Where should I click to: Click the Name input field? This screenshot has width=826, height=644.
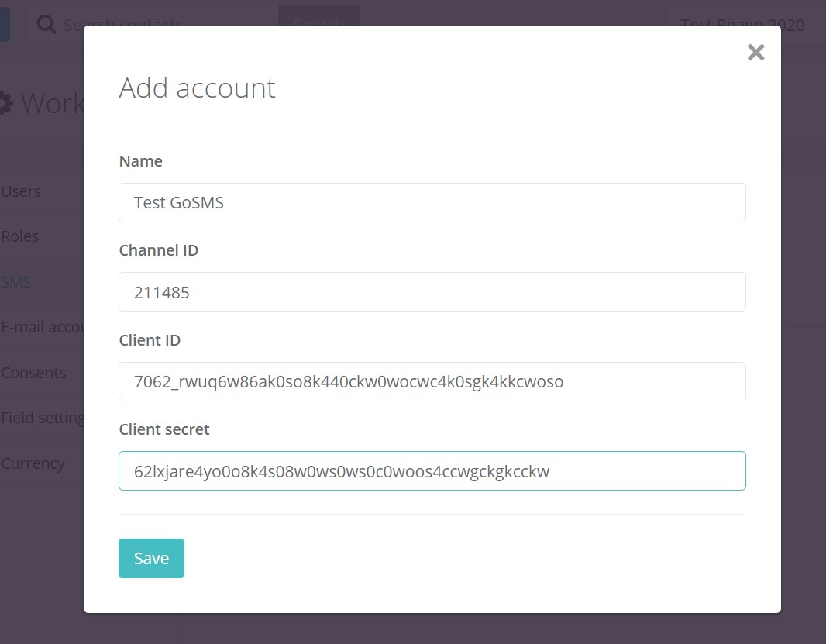coord(432,203)
